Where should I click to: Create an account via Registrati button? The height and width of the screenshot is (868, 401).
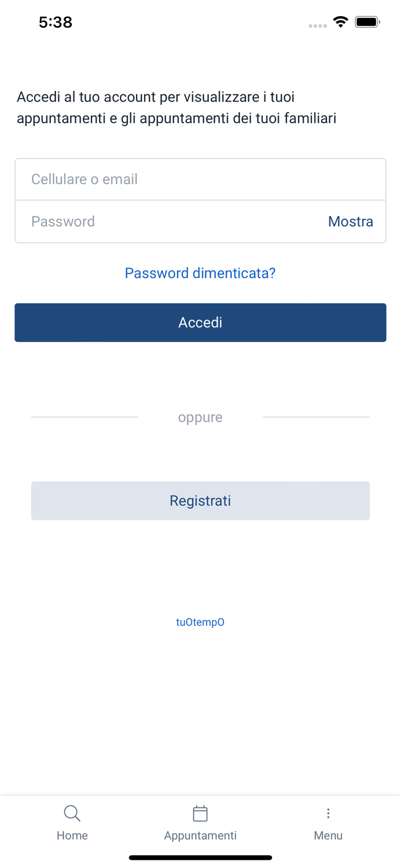200,501
